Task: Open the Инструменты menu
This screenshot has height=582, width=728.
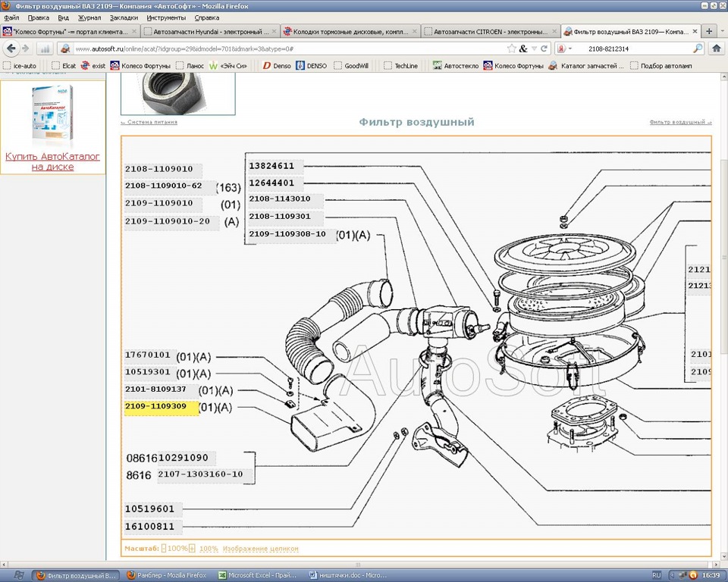Action: pyautogui.click(x=166, y=17)
